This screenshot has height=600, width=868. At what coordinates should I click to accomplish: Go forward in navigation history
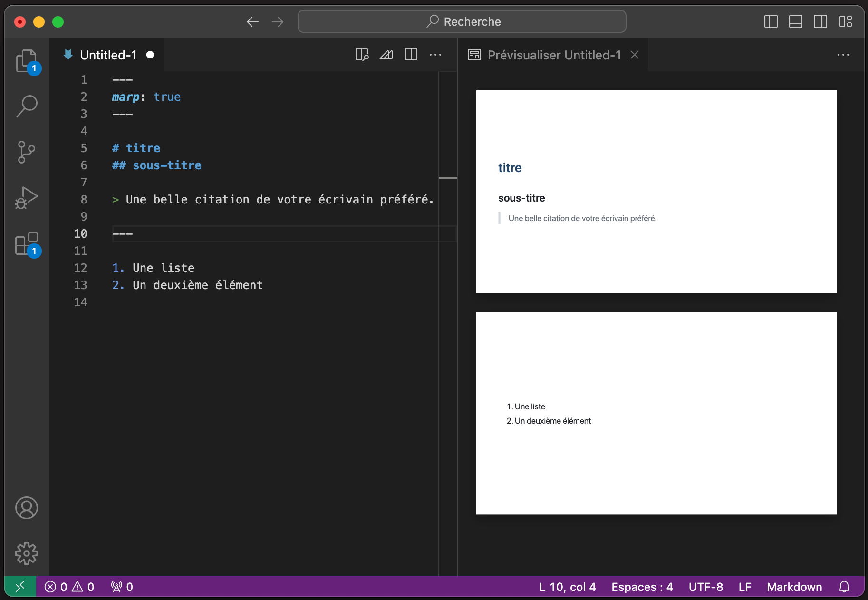pyautogui.click(x=278, y=22)
